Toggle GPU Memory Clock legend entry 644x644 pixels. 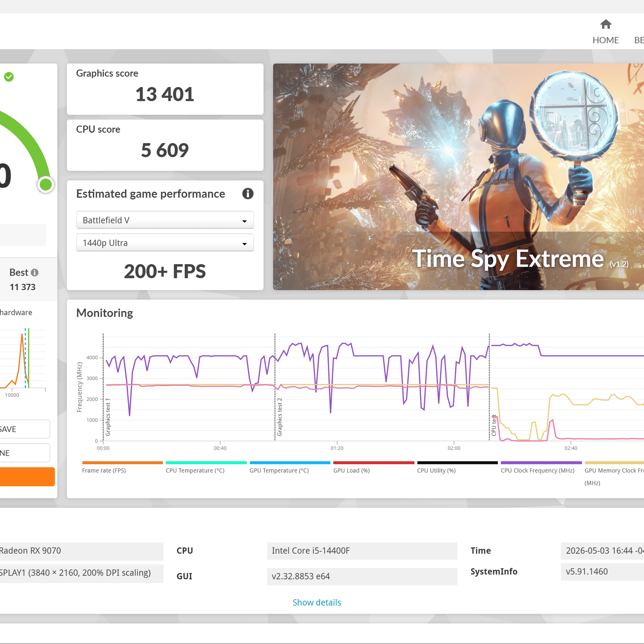point(614,473)
